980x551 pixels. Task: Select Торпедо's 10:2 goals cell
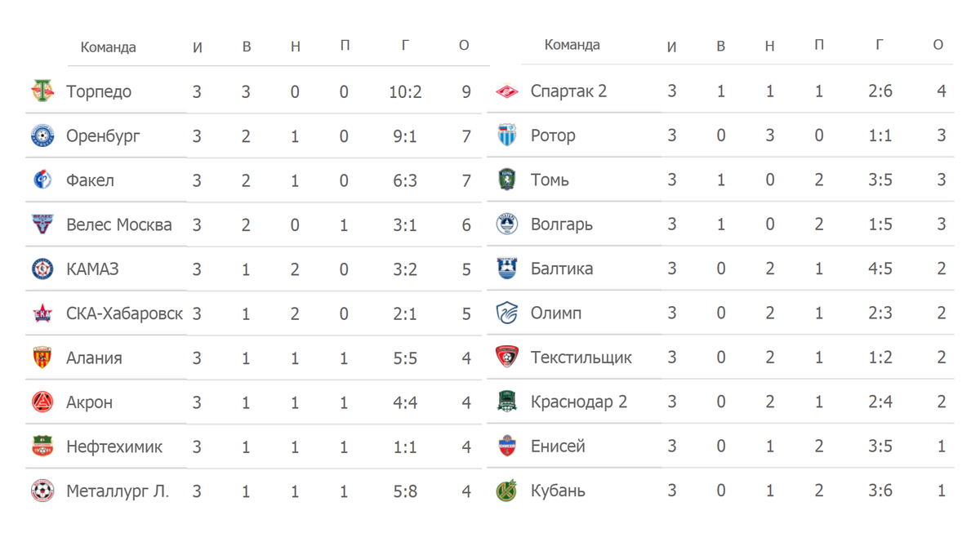coord(405,91)
